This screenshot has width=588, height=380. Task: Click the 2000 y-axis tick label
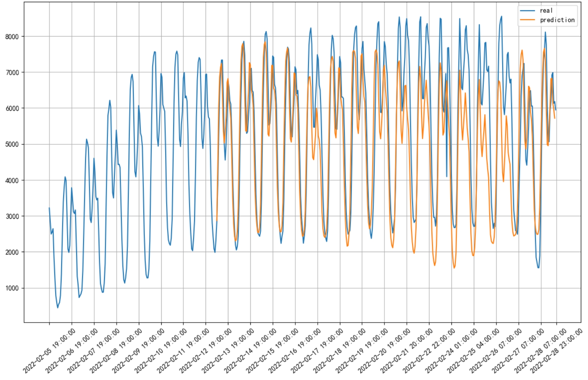[12, 252]
